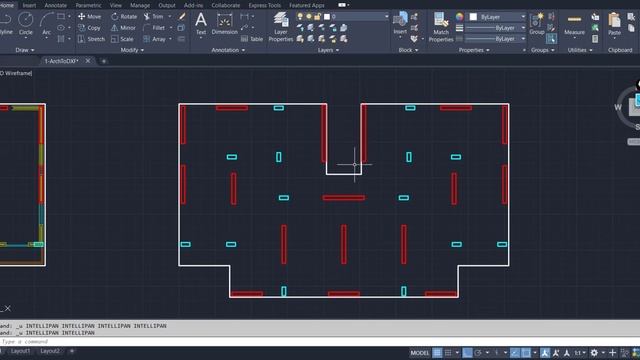Add a new layout with plus

[72, 351]
